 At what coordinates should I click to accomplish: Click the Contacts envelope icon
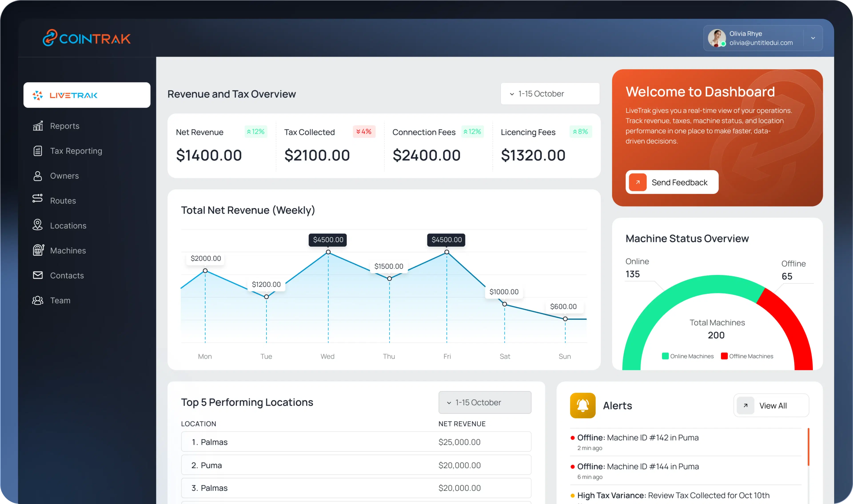(x=38, y=275)
